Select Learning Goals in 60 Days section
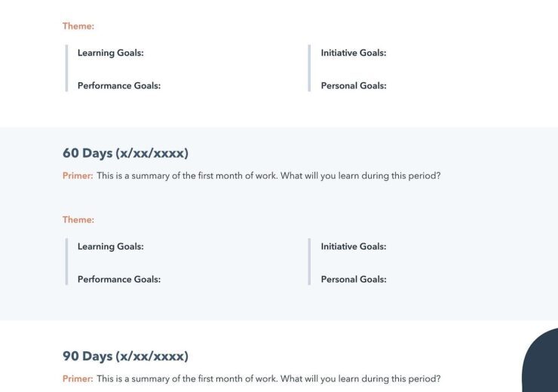This screenshot has height=392, width=558. point(111,247)
